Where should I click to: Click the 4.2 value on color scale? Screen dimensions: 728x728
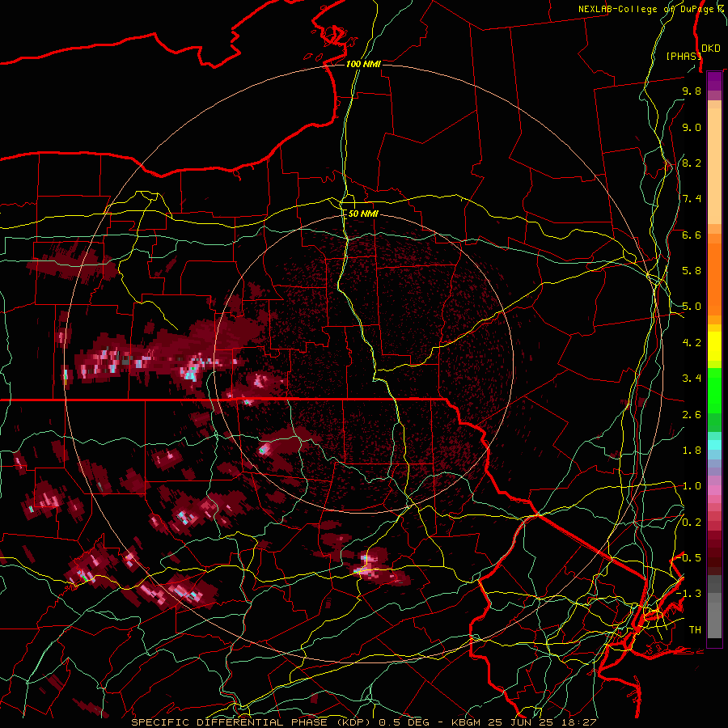click(692, 343)
